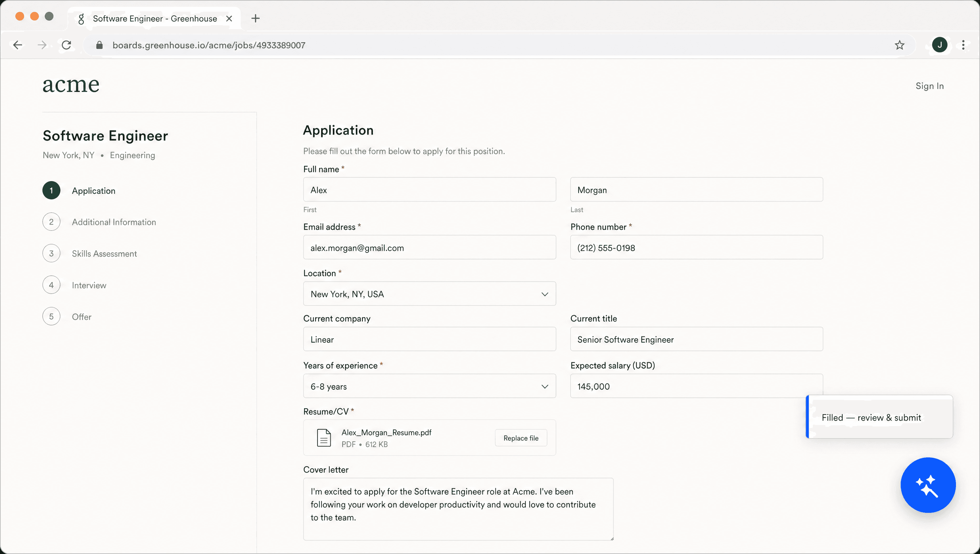Viewport: 980px width, 554px height.
Task: Click the Resume/CV field label
Action: [x=326, y=412]
